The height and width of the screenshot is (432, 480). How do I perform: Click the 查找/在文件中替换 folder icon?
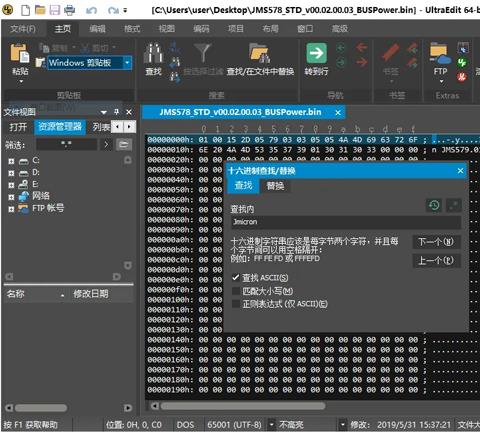coord(260,53)
